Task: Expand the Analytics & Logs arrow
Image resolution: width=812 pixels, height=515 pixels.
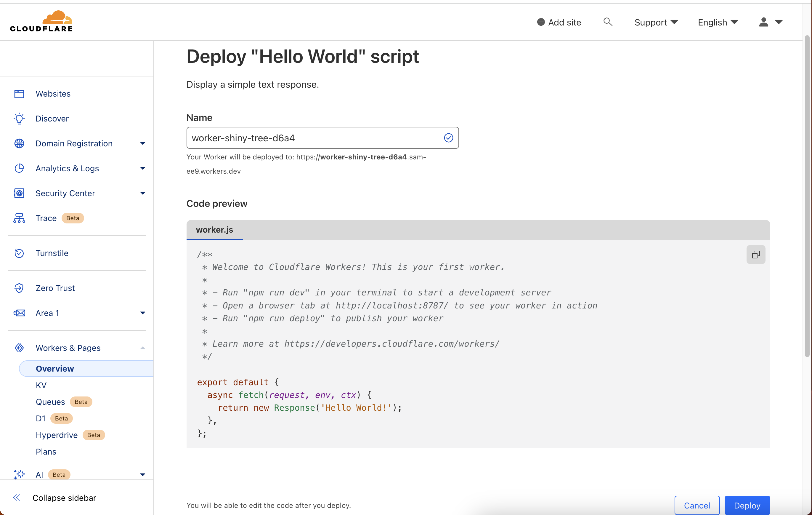Action: (x=143, y=168)
